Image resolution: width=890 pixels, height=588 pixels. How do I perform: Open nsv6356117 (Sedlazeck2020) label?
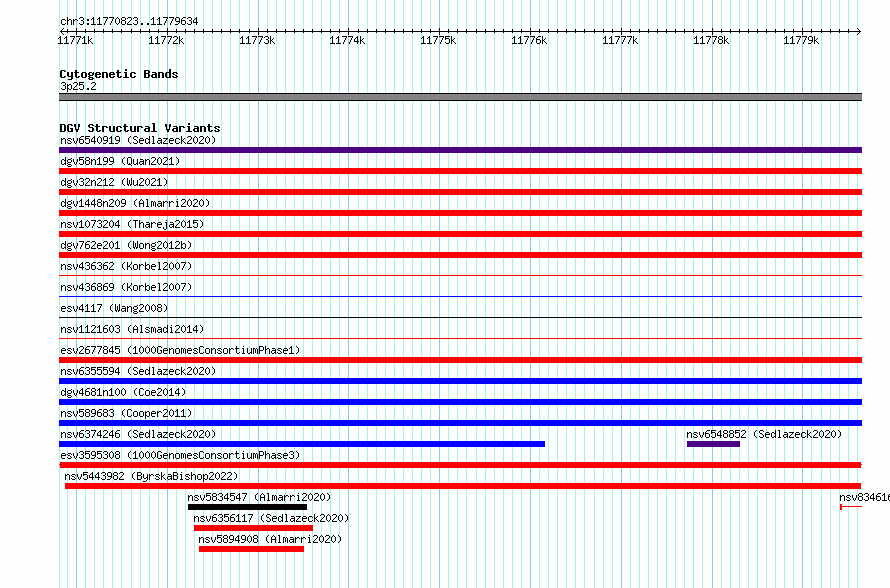coord(271,518)
